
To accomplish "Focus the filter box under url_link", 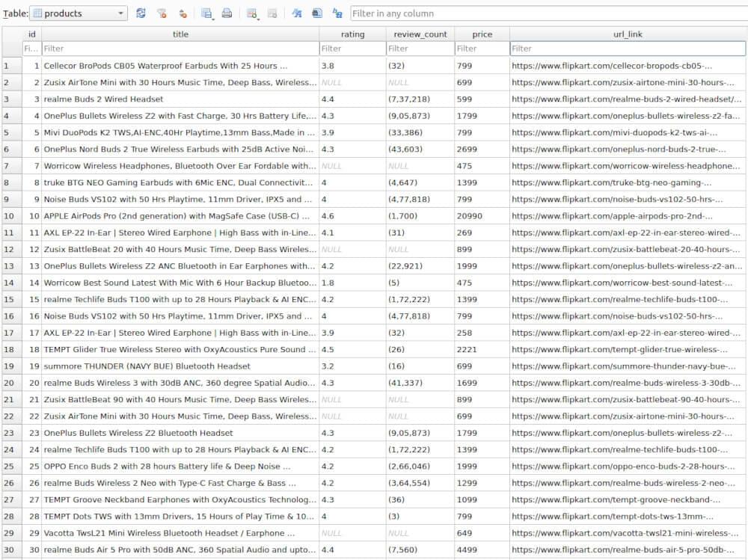I will (627, 49).
